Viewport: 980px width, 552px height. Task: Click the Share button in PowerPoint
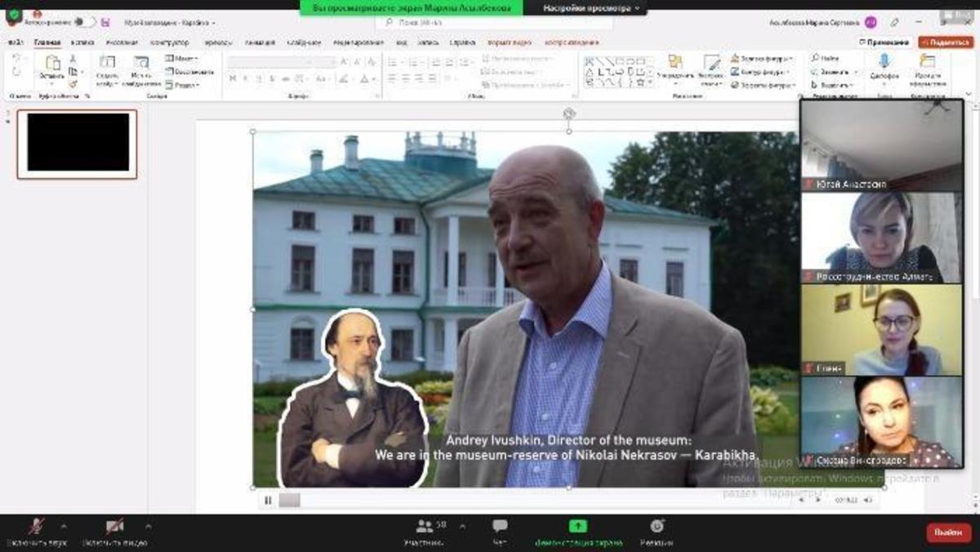tap(946, 42)
